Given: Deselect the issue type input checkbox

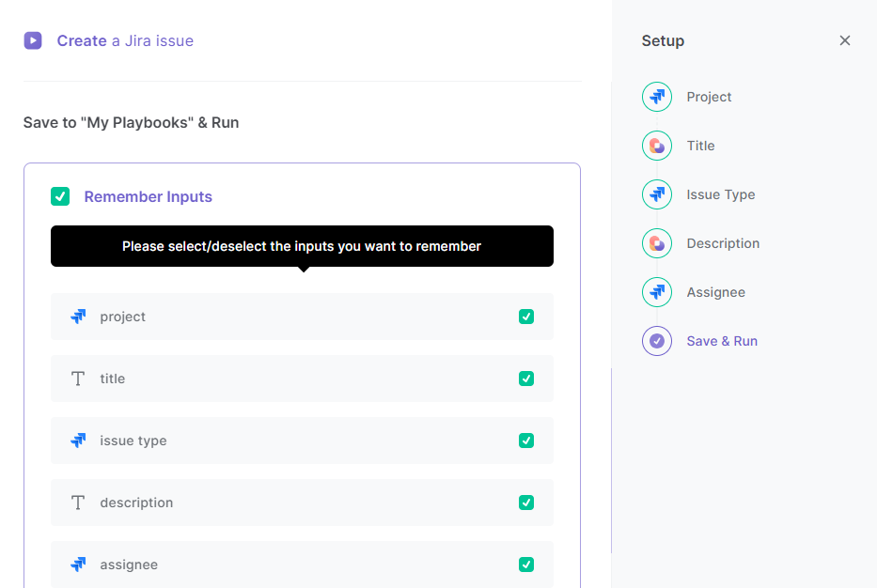Looking at the screenshot, I should [x=526, y=441].
